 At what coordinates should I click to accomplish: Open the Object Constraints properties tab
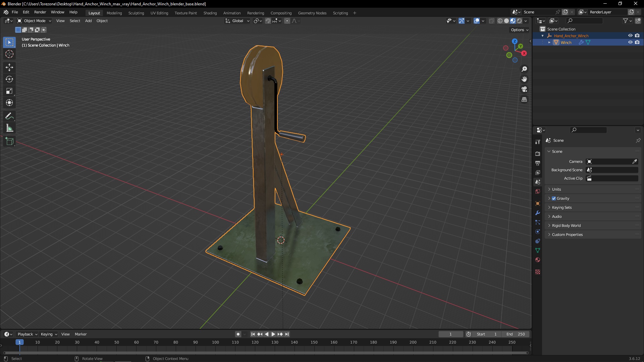pyautogui.click(x=538, y=241)
